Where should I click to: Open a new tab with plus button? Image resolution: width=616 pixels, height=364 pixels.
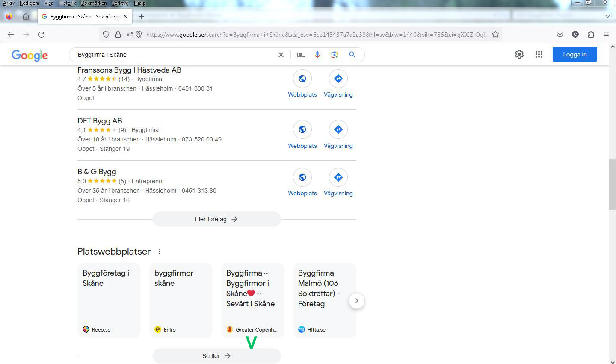click(x=142, y=17)
